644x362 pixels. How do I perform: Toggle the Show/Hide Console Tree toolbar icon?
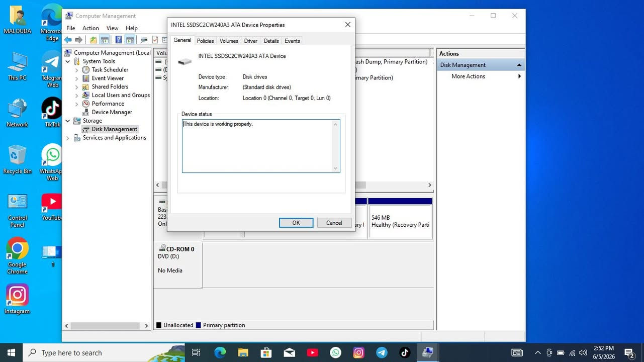[x=105, y=40]
